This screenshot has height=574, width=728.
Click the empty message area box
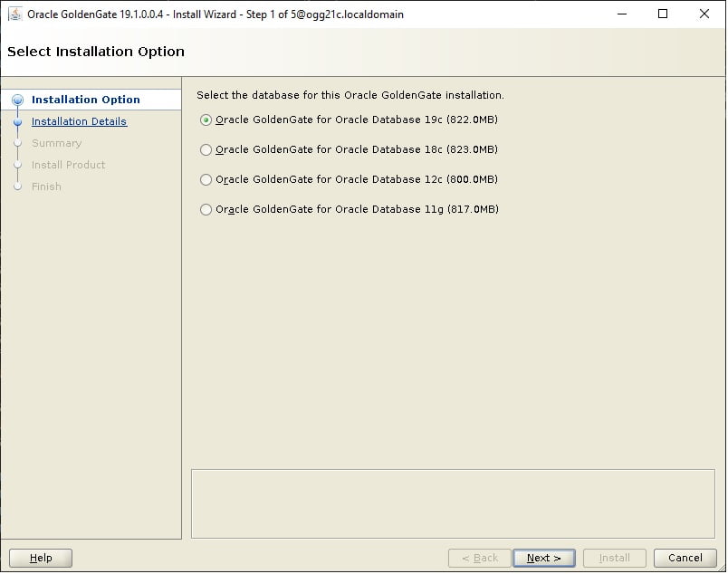(453, 504)
